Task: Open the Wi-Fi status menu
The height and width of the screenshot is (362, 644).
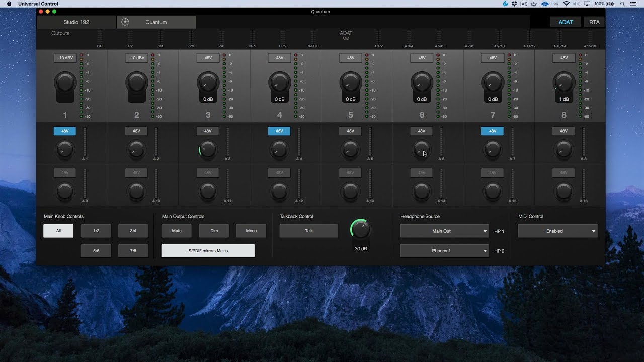Action: point(566,4)
